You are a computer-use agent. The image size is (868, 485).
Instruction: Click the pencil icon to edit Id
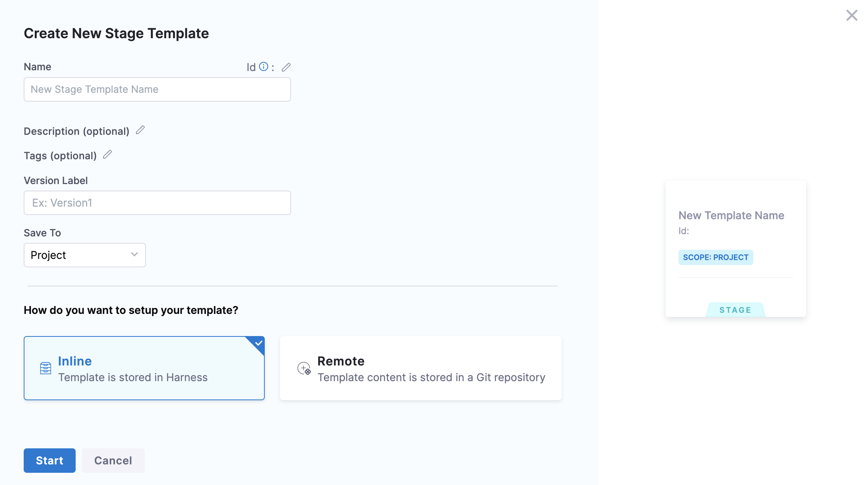coord(286,67)
